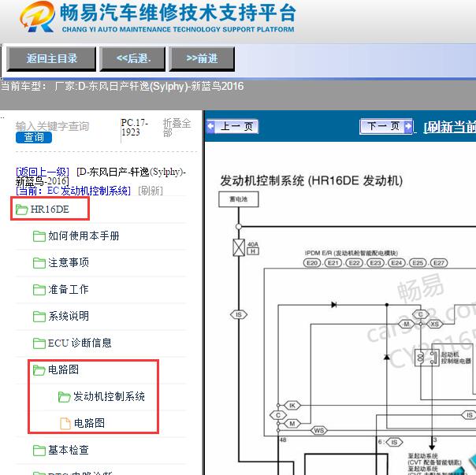
Task: Select the 发动机控制系统 tree item
Action: [x=109, y=396]
